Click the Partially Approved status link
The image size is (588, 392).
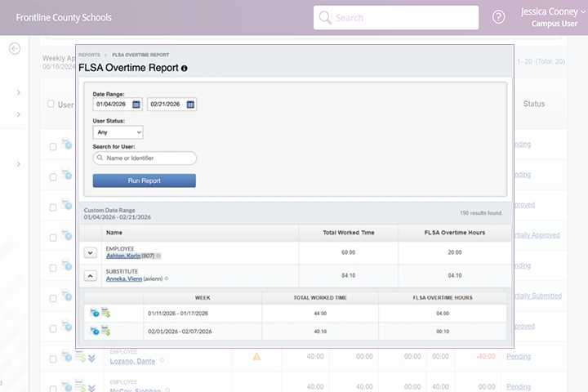537,235
